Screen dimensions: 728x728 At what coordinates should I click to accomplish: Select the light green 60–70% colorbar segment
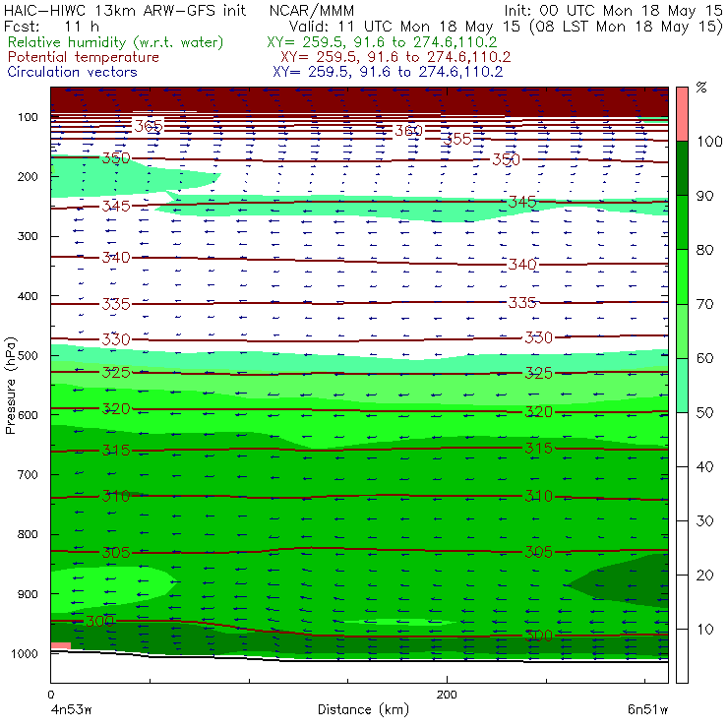click(682, 331)
